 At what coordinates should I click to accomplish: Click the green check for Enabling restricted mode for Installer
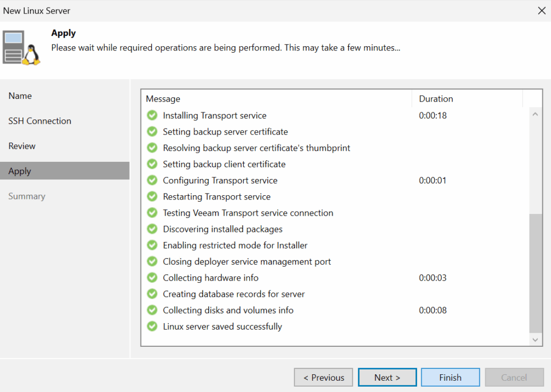(152, 245)
